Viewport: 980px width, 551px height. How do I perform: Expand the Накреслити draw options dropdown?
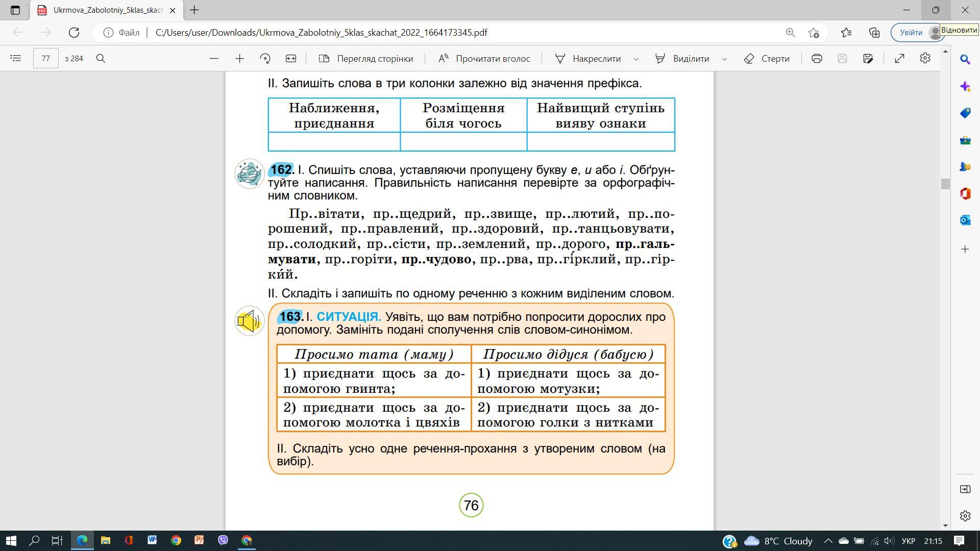[636, 59]
